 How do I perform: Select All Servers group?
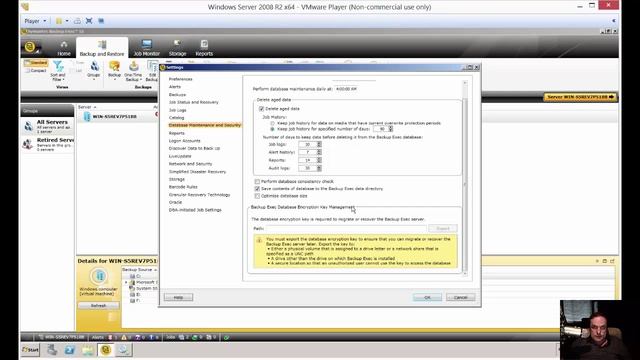tap(47, 127)
